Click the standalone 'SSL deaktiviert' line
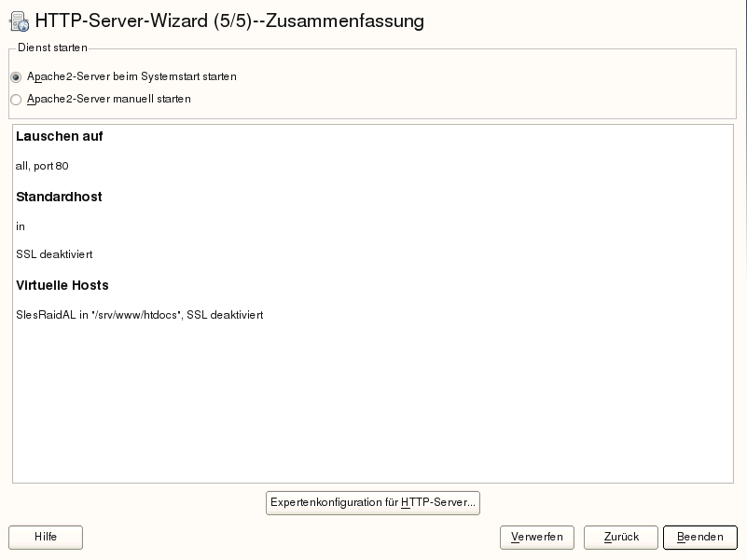This screenshot has height=560, width=747. [54, 254]
